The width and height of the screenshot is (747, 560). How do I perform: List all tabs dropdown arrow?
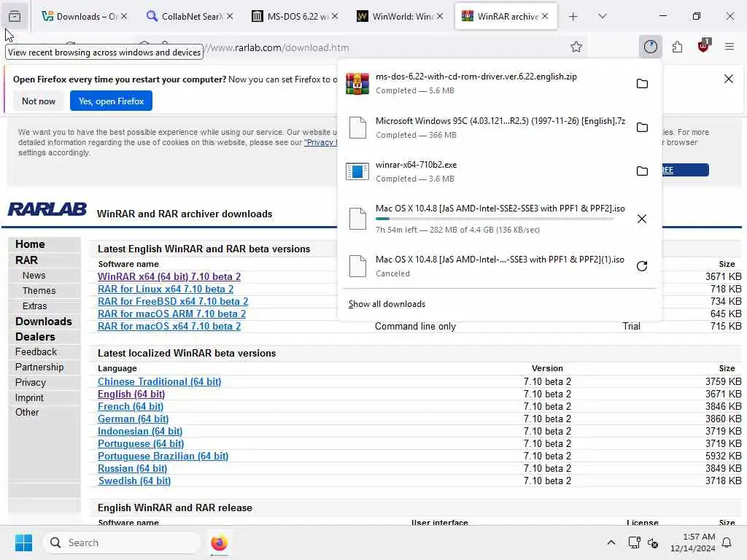point(602,16)
